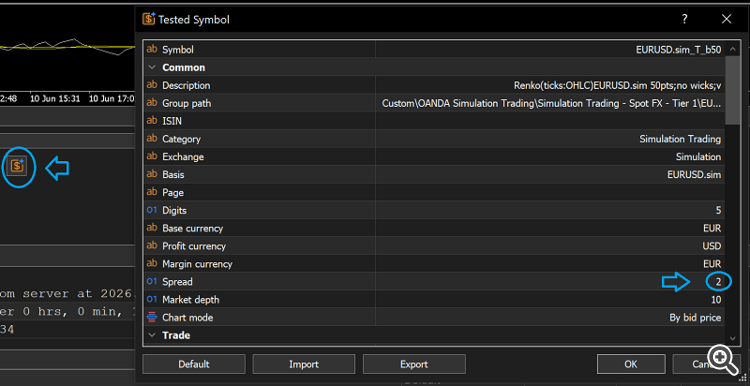Screen dimensions: 750x386
Task: Select the Symbol property row label
Action: click(x=178, y=49)
